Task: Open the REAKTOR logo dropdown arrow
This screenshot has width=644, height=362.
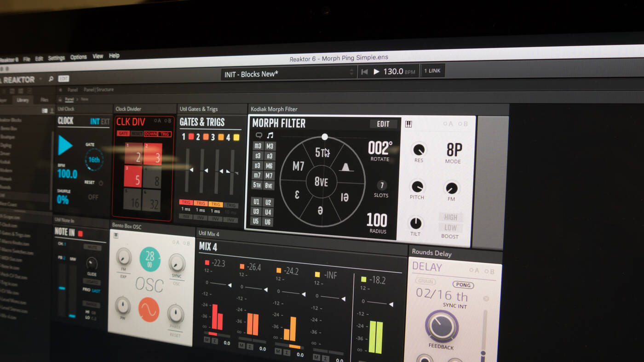Action: point(41,79)
